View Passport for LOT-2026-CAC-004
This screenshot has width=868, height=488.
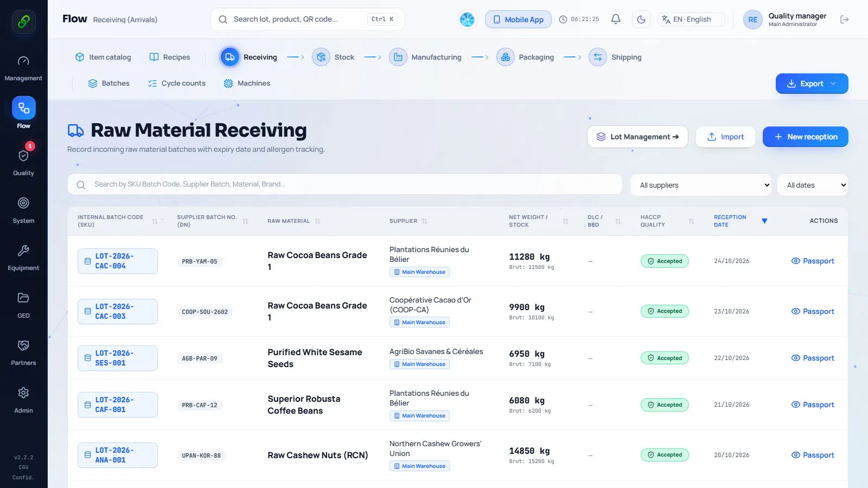(813, 261)
